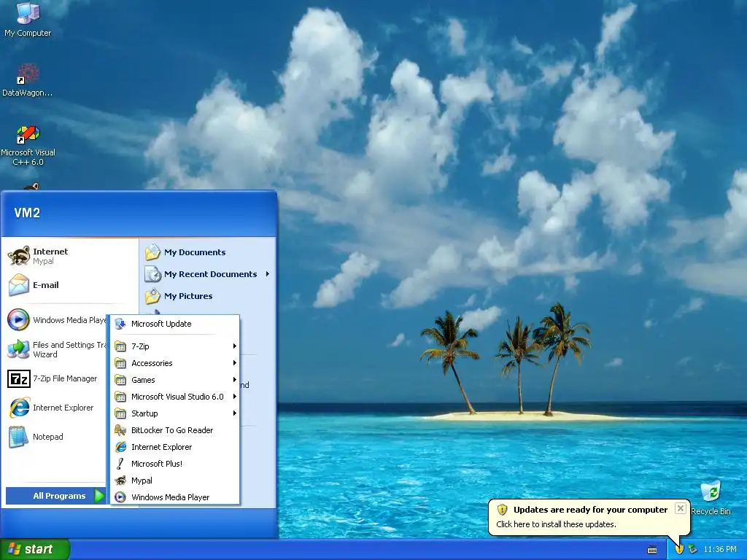Click 'Click here to install these updates'
The height and width of the screenshot is (560, 747).
tap(556, 524)
